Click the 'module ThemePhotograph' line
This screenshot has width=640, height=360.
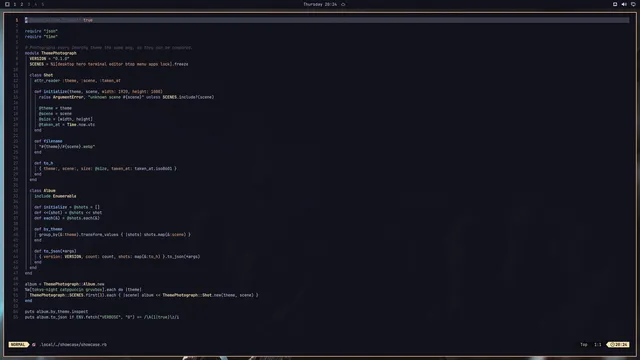pyautogui.click(x=51, y=53)
